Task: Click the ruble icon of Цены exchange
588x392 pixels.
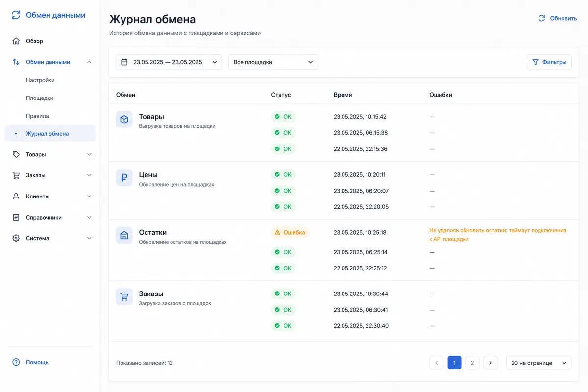Action: [124, 177]
